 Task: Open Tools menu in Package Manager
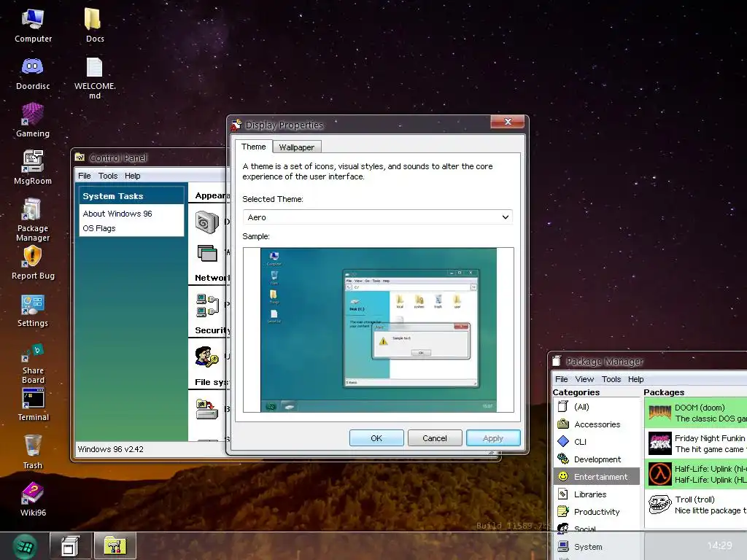pyautogui.click(x=611, y=379)
